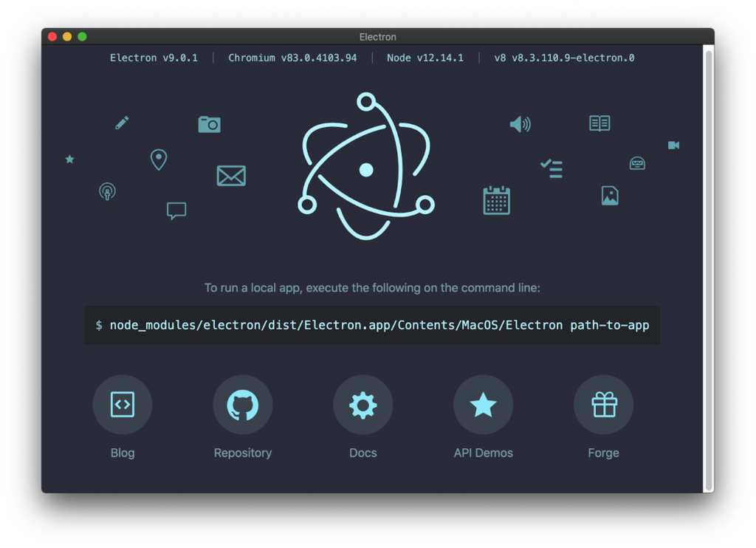Select the podcast broadcast icon
This screenshot has width=756, height=548.
tap(107, 192)
